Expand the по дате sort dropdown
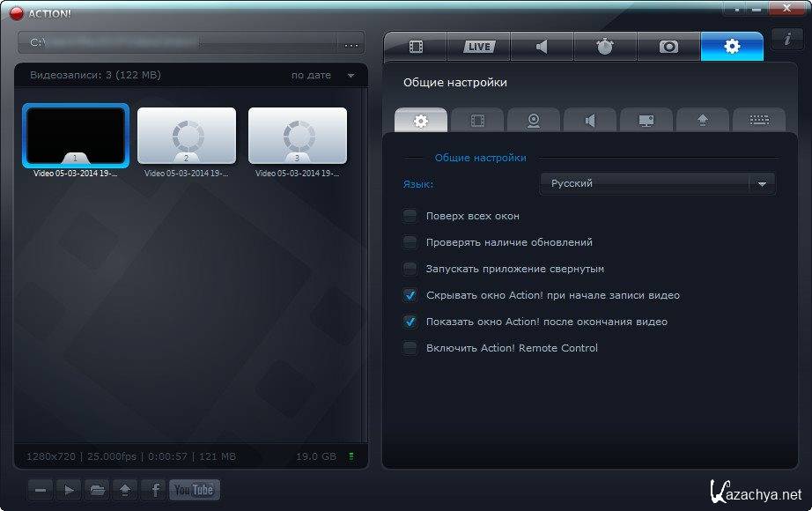Image resolution: width=812 pixels, height=511 pixels. click(x=351, y=76)
